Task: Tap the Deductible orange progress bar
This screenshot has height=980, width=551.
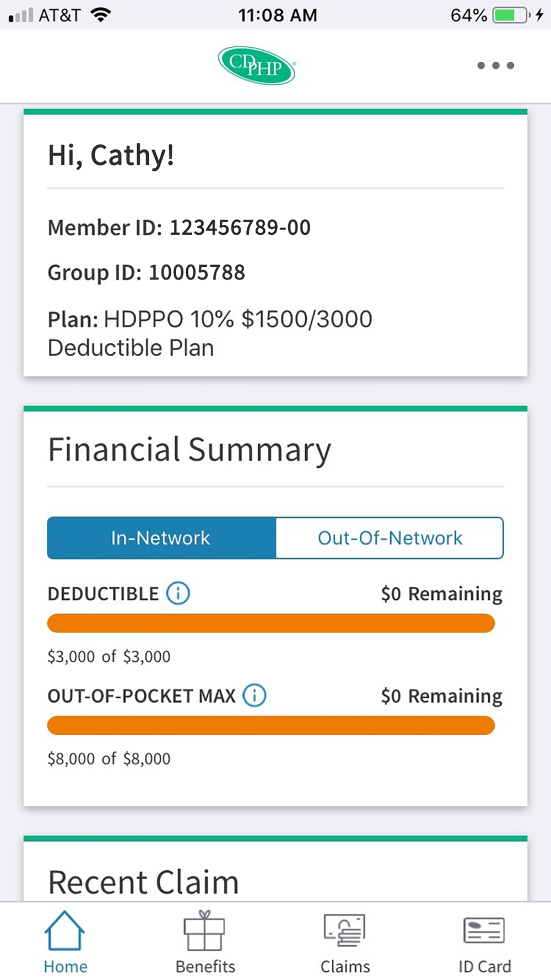Action: pyautogui.click(x=271, y=623)
